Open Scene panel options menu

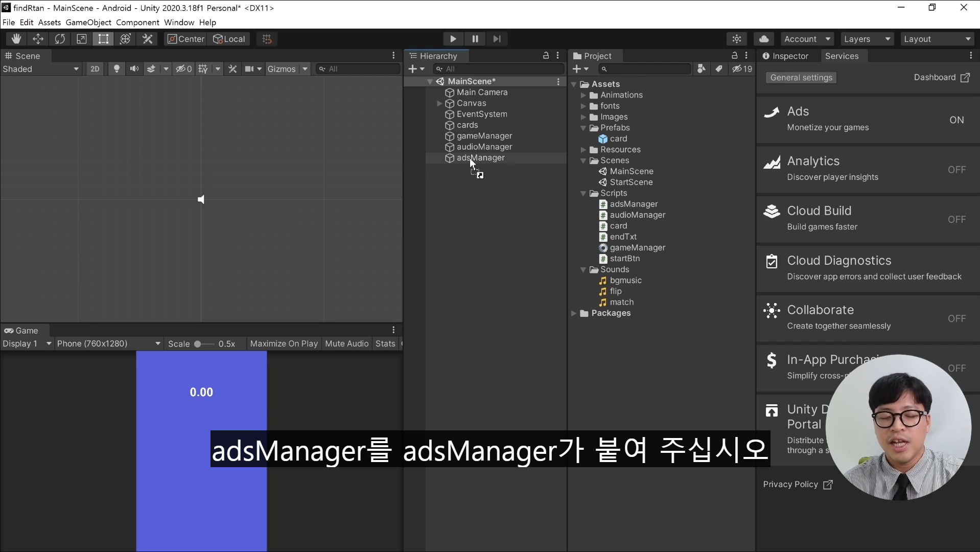pyautogui.click(x=393, y=56)
